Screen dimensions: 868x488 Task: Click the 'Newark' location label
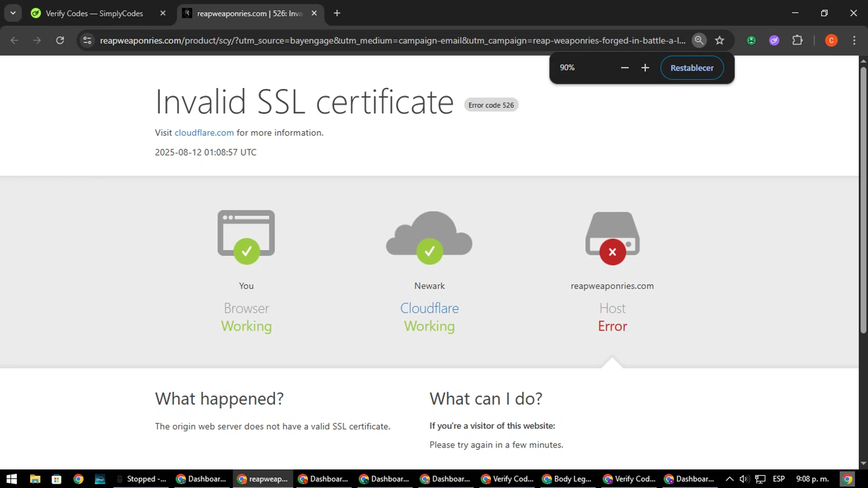(429, 286)
